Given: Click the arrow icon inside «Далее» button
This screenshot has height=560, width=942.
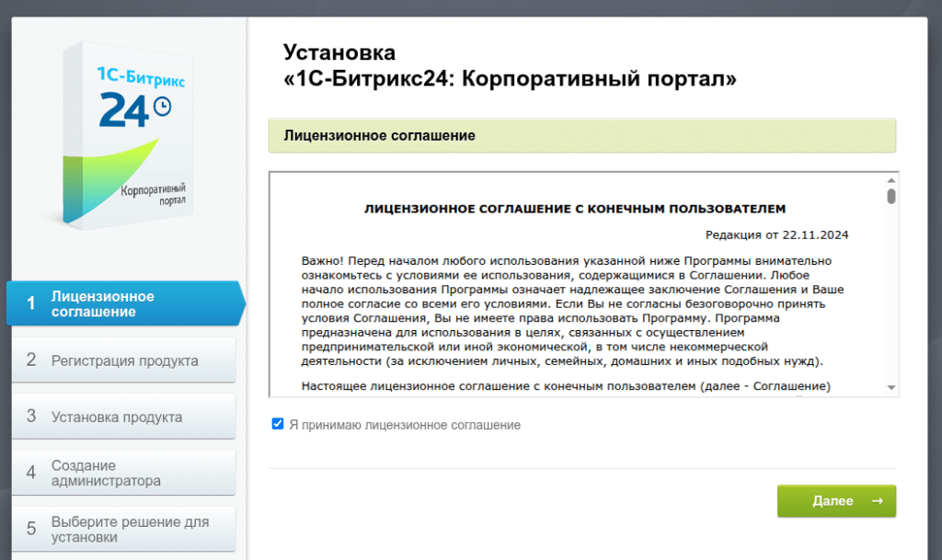Looking at the screenshot, I should coord(876,501).
